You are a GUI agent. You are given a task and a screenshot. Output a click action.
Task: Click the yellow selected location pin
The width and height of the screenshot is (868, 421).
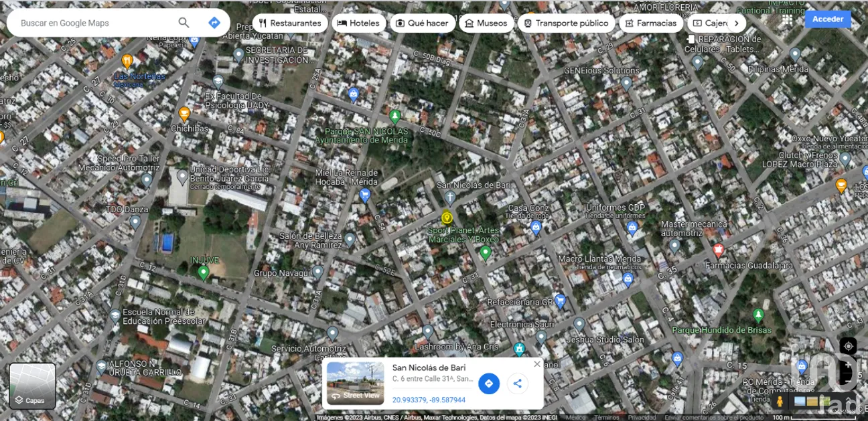[x=447, y=218]
